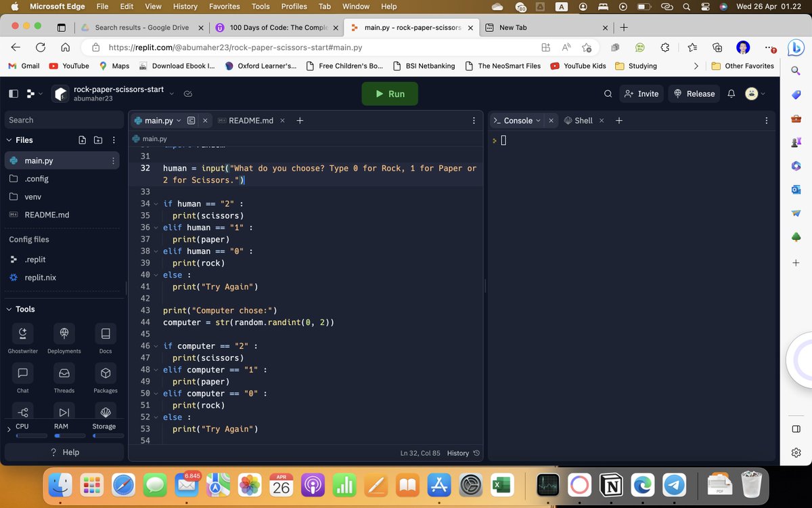Open the Other Favorites folder
The height and width of the screenshot is (508, 812).
click(x=742, y=66)
